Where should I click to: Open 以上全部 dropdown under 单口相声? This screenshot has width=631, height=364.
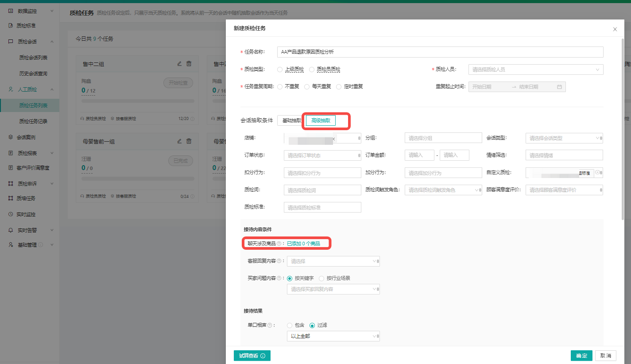(x=333, y=336)
